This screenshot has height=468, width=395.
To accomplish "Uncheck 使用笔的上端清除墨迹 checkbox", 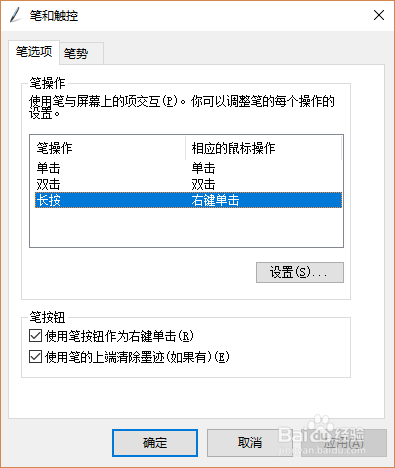I will 35,357.
